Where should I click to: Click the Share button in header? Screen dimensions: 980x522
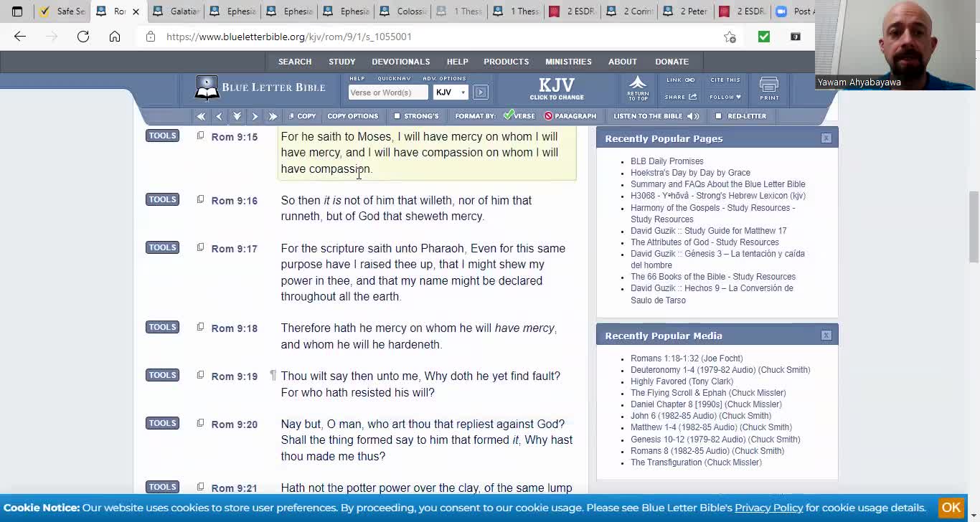tap(680, 97)
